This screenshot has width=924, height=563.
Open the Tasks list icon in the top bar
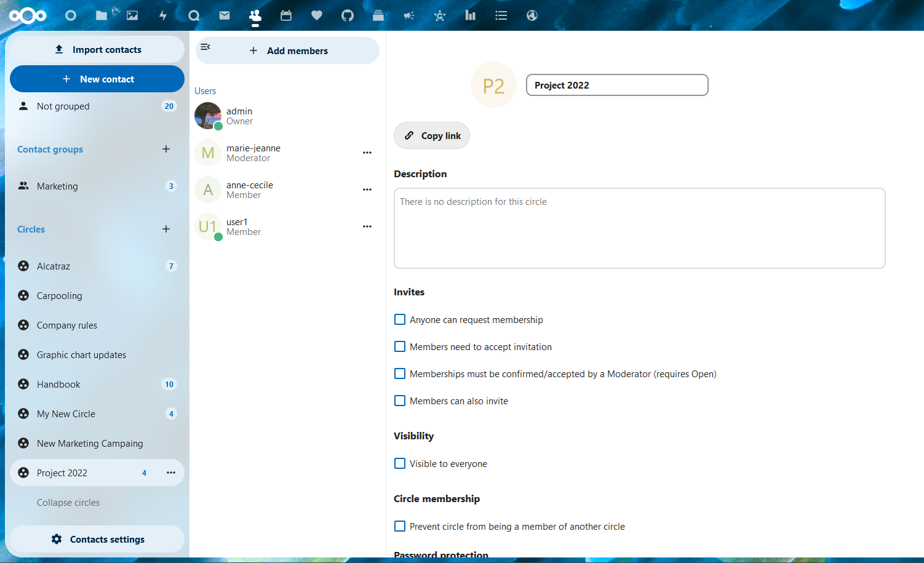point(501,15)
